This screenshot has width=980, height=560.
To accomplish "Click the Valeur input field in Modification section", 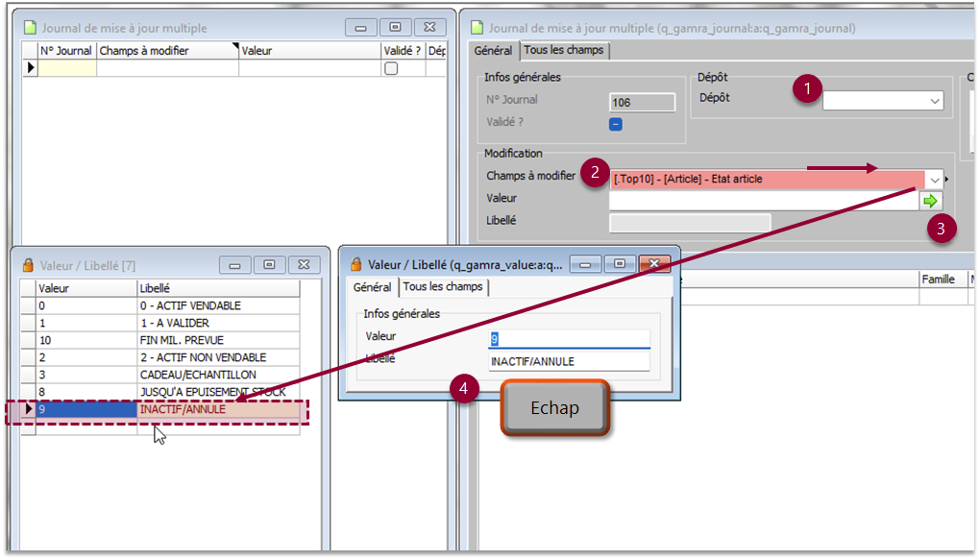I will tap(763, 200).
